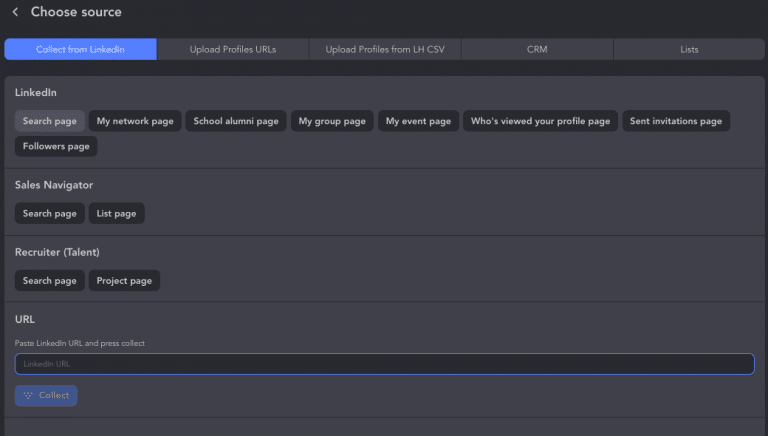This screenshot has width=768, height=436.
Task: Select Followers page option
Action: [x=56, y=146]
